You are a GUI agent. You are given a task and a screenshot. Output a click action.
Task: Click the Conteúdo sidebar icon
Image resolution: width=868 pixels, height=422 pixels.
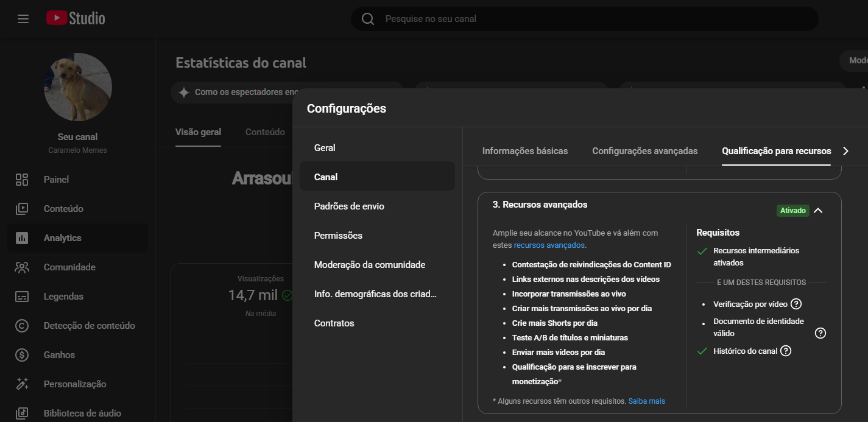(22, 209)
